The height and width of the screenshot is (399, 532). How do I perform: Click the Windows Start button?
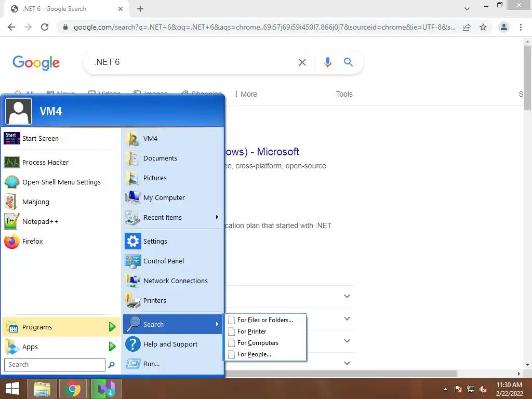[x=12, y=389]
